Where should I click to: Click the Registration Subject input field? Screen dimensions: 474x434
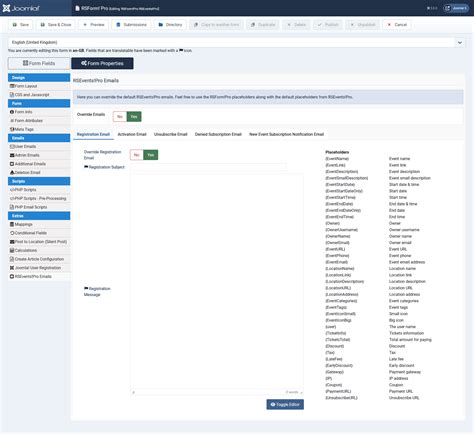click(x=208, y=167)
